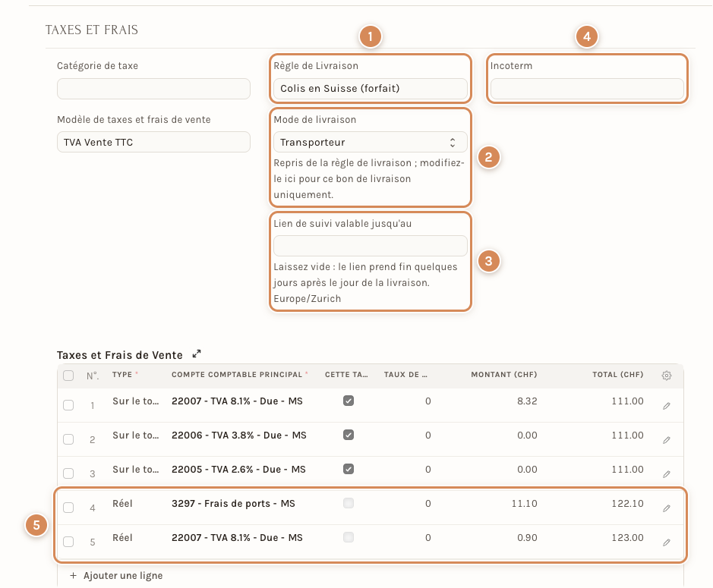Viewport: 713px width, 588px height.
Task: Click the Taxes et Frais section heading
Action: tap(92, 30)
